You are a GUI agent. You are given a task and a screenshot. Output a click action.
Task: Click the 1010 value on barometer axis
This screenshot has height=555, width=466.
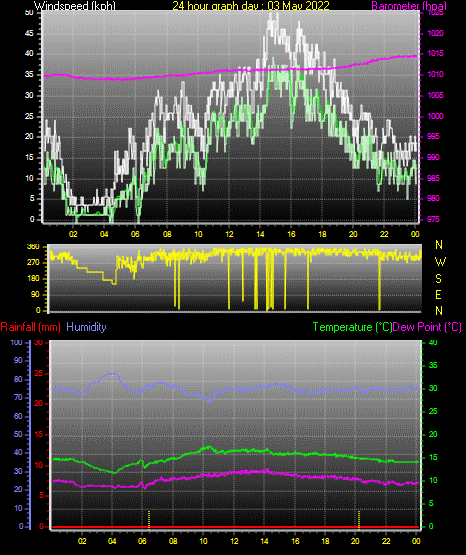click(436, 74)
